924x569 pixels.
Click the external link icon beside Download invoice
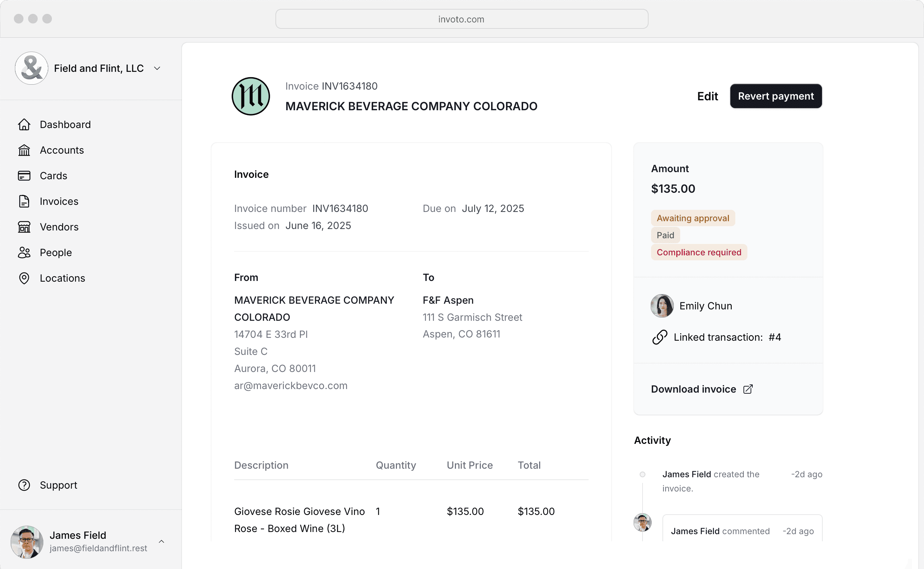[x=748, y=389]
